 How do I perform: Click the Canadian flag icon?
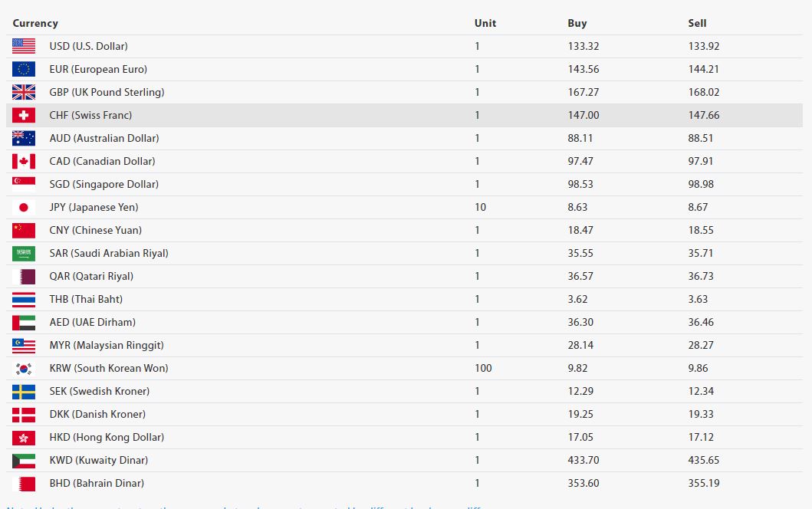pyautogui.click(x=24, y=161)
